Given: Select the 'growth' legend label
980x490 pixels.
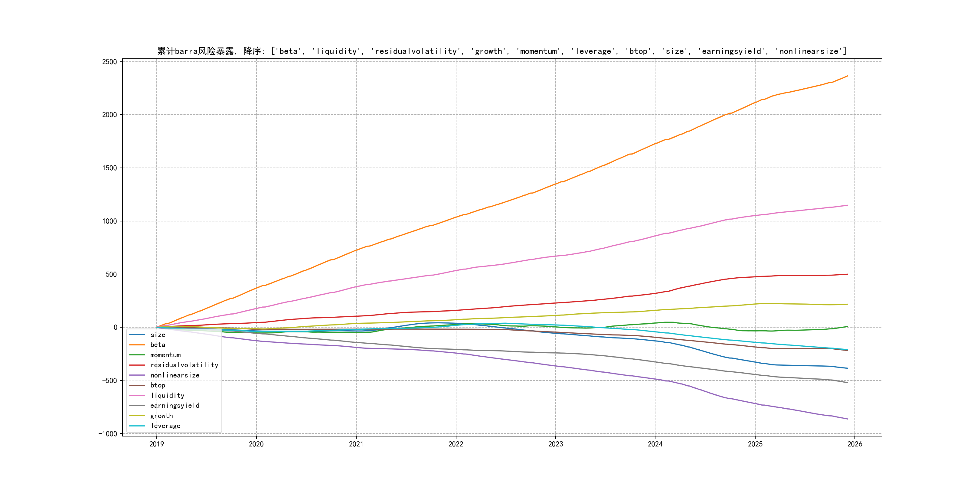Looking at the screenshot, I should (162, 416).
